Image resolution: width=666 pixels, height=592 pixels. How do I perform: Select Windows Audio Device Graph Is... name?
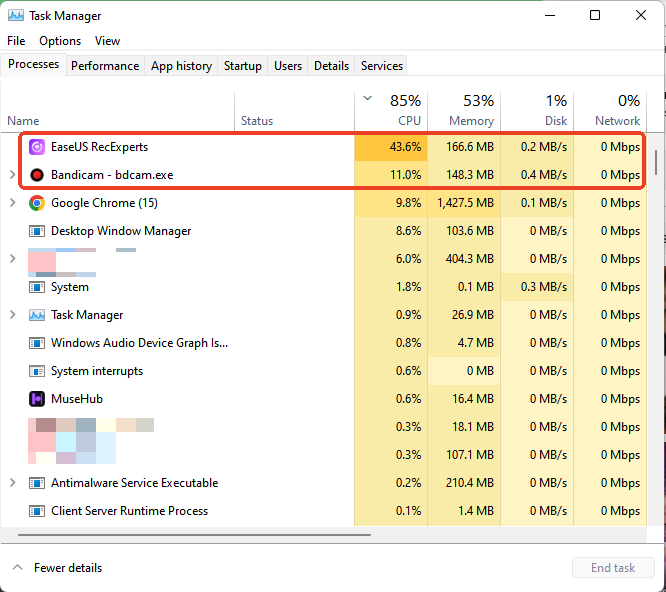click(139, 343)
